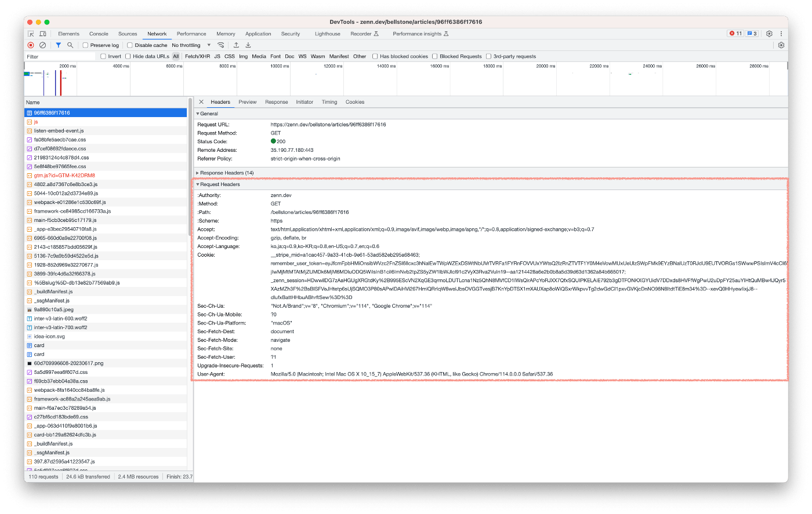Click the 3 issues badge
812x514 pixels.
click(x=752, y=34)
